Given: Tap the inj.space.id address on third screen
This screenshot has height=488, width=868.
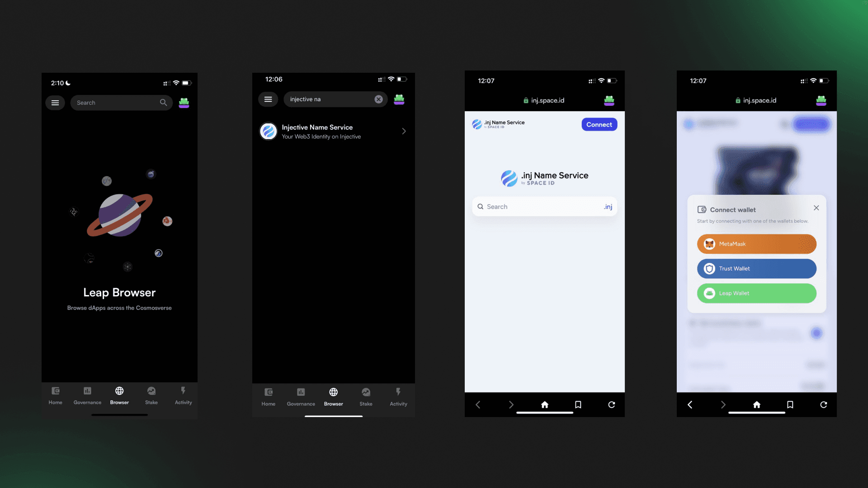Looking at the screenshot, I should tap(544, 100).
